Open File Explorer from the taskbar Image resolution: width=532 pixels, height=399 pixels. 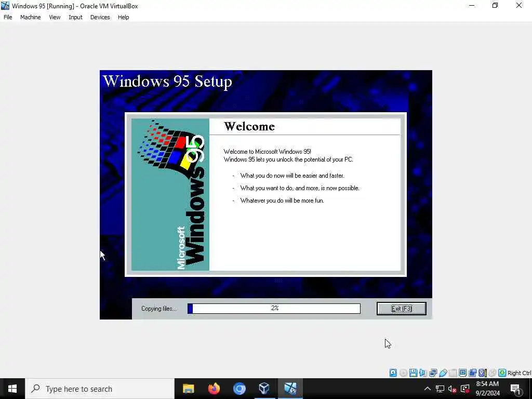coord(188,389)
